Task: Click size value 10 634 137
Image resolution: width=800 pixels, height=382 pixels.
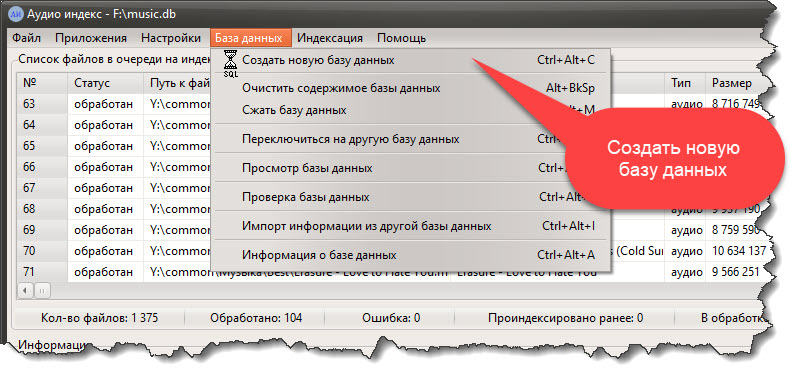Action: (739, 251)
